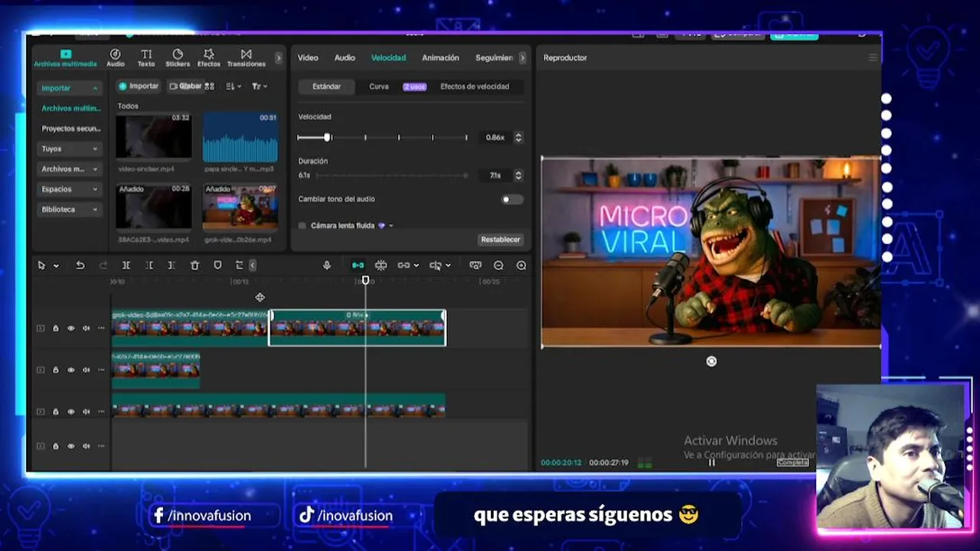Open more options on bottom empty track
This screenshot has width=980, height=551.
click(x=101, y=446)
